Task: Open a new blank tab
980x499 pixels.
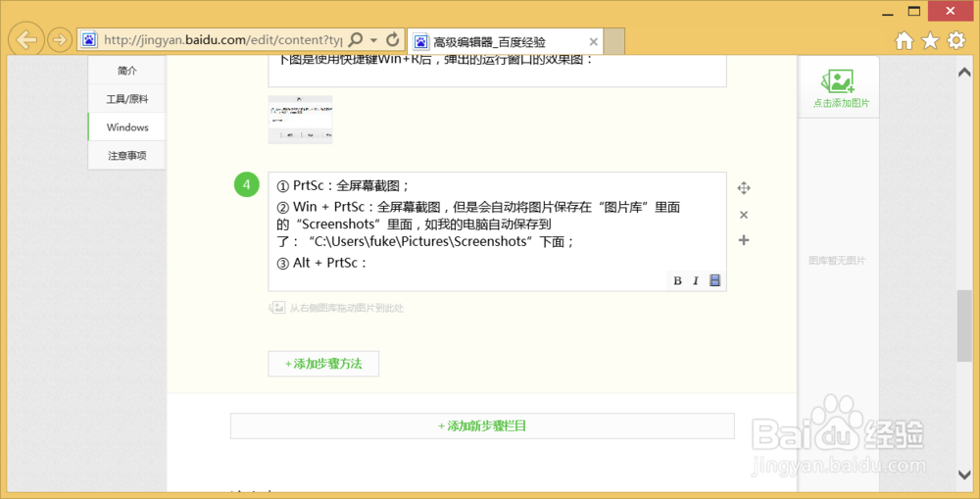Action: point(615,42)
